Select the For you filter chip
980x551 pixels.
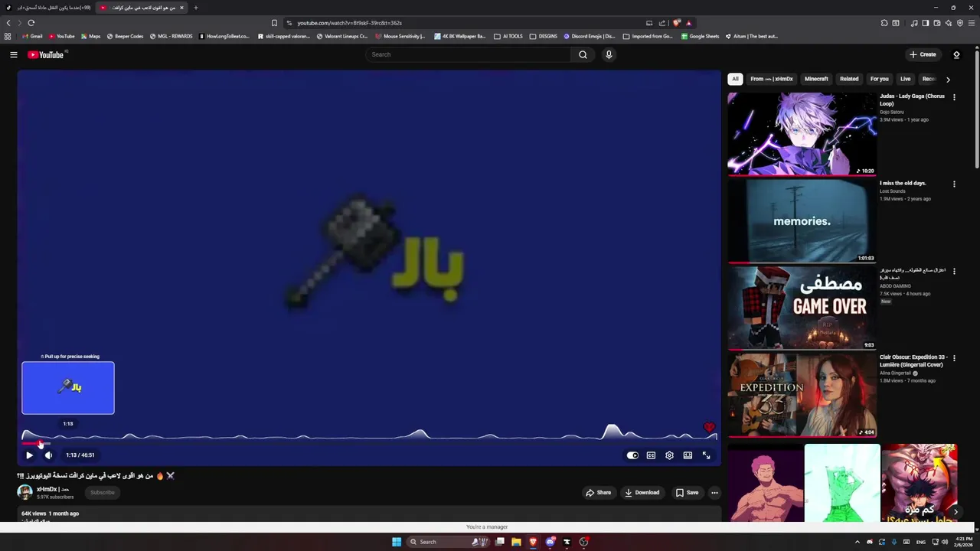[879, 79]
